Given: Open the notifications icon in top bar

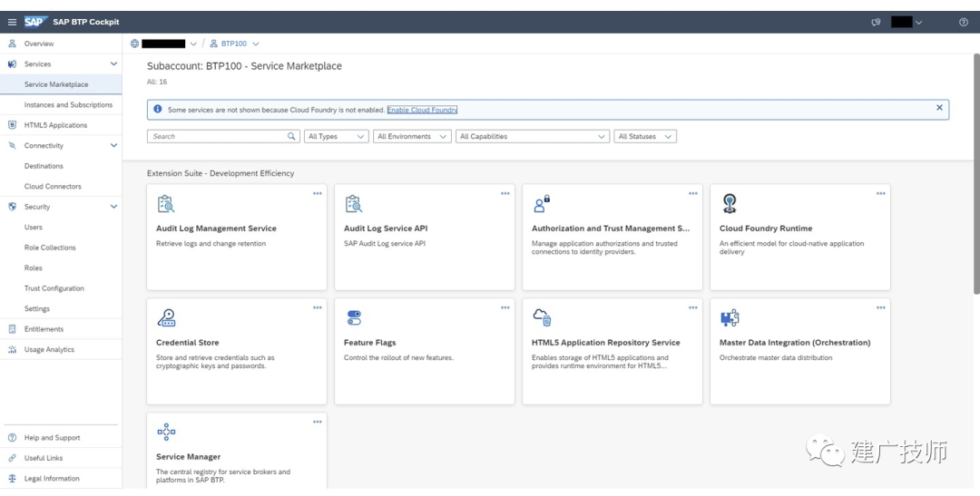Looking at the screenshot, I should [x=877, y=22].
